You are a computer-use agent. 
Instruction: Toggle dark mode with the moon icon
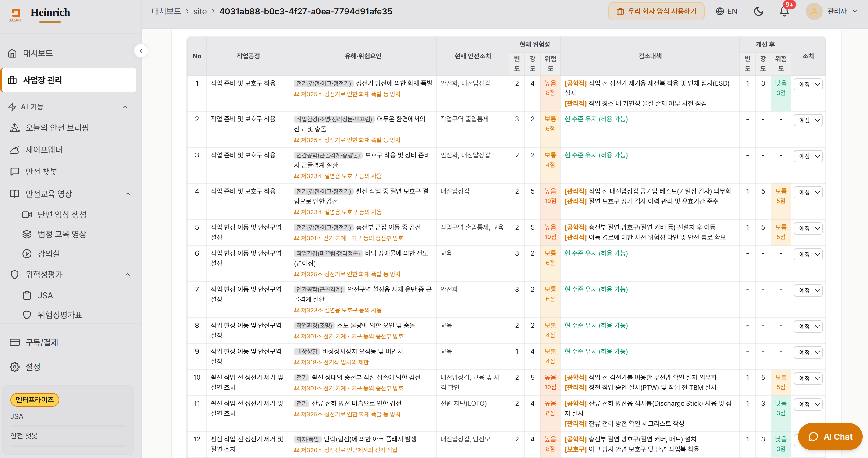coord(758,12)
